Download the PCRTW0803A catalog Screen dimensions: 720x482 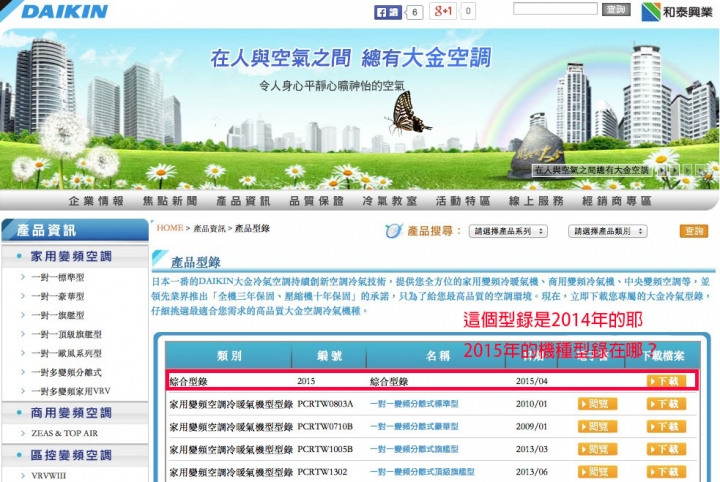coord(666,404)
